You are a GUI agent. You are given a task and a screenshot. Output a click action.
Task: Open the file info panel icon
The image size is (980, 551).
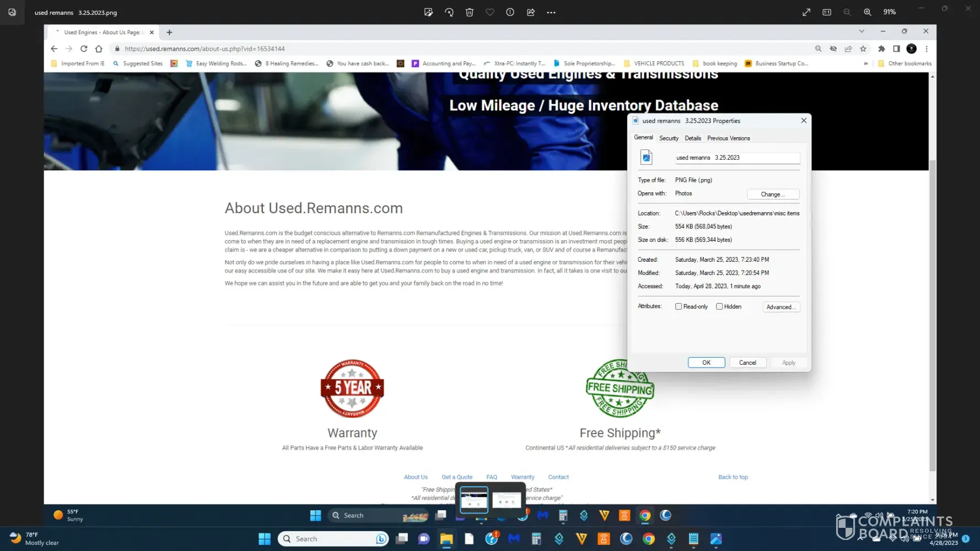[x=510, y=12]
